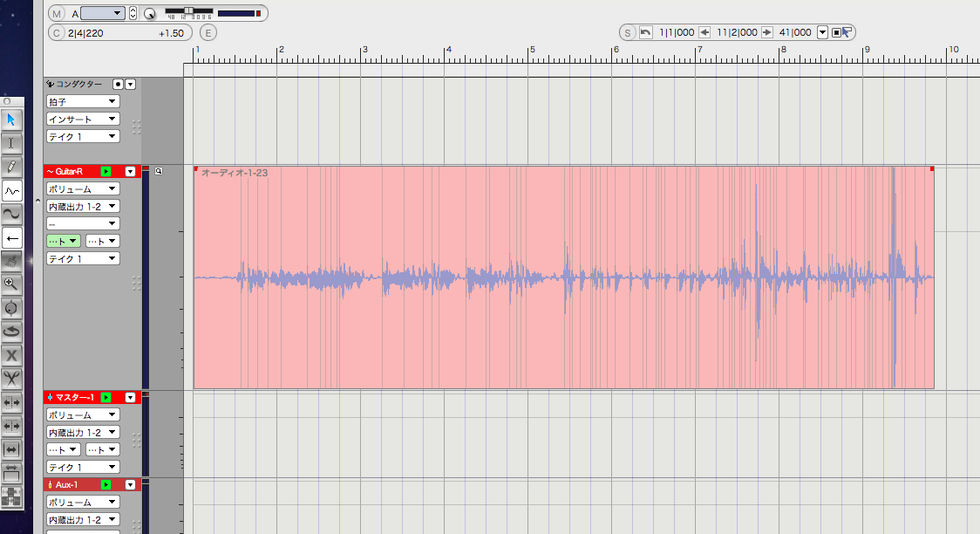Toggle play-enable on Guitar-R track
Image resolution: width=980 pixels, height=534 pixels.
[x=105, y=171]
